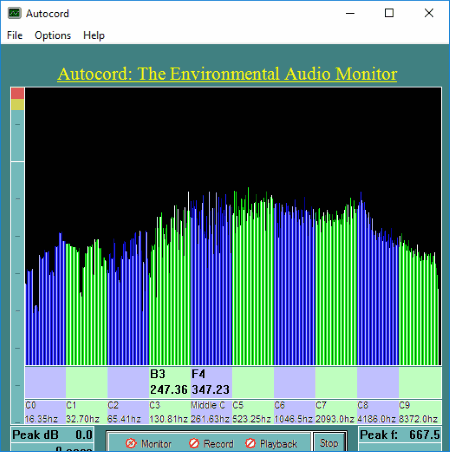Close the Autocord window
This screenshot has width=450, height=452.
(x=429, y=13)
